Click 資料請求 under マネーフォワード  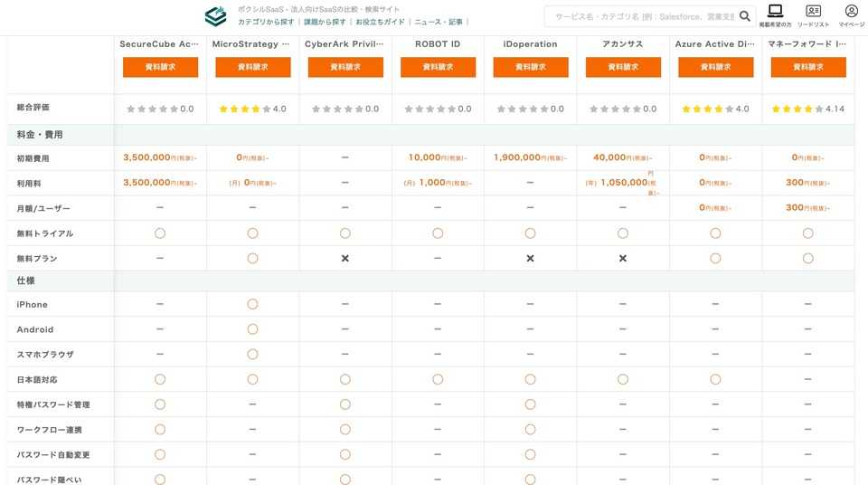808,67
